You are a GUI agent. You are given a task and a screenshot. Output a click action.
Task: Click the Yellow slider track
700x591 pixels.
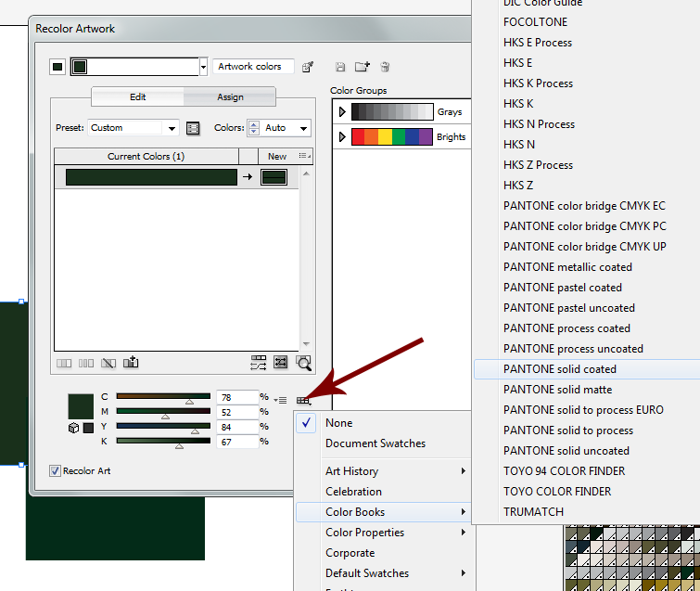point(163,426)
